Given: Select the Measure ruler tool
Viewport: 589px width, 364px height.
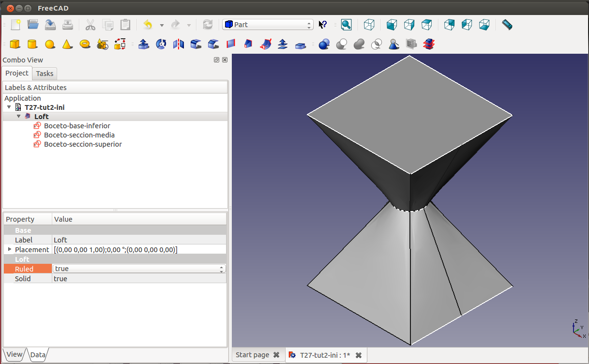Looking at the screenshot, I should tap(507, 25).
